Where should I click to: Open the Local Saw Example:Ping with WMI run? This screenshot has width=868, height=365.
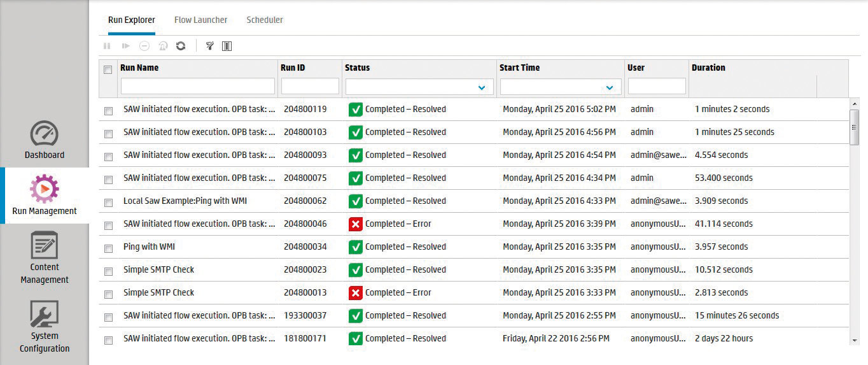point(185,201)
